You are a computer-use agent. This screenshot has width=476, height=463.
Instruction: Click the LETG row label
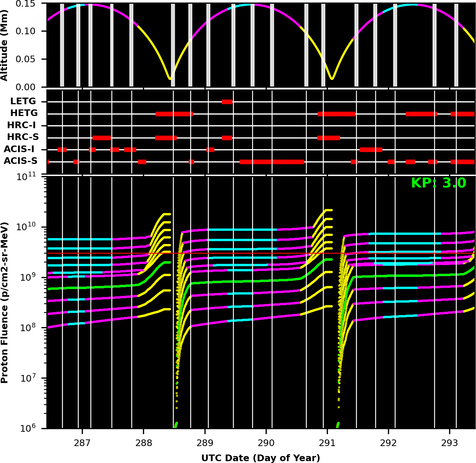[x=23, y=101]
